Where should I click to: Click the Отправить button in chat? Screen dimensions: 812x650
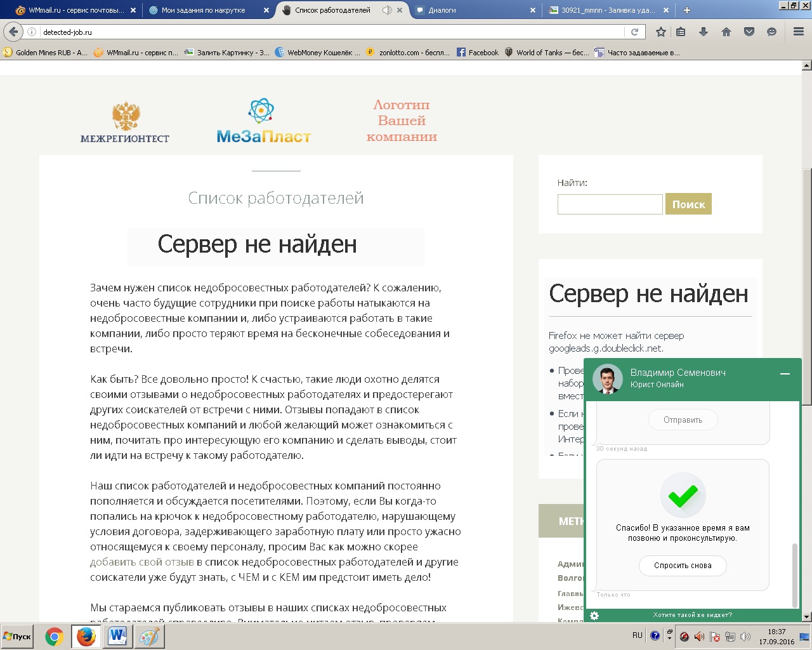tap(683, 420)
